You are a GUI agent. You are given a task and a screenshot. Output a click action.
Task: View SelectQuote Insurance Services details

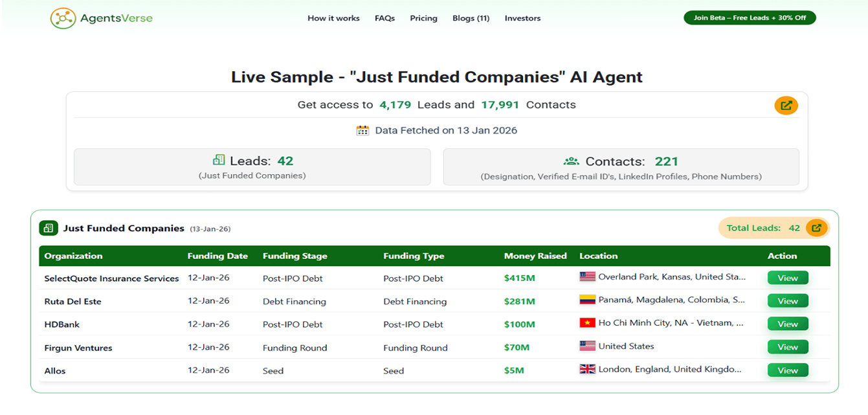788,278
